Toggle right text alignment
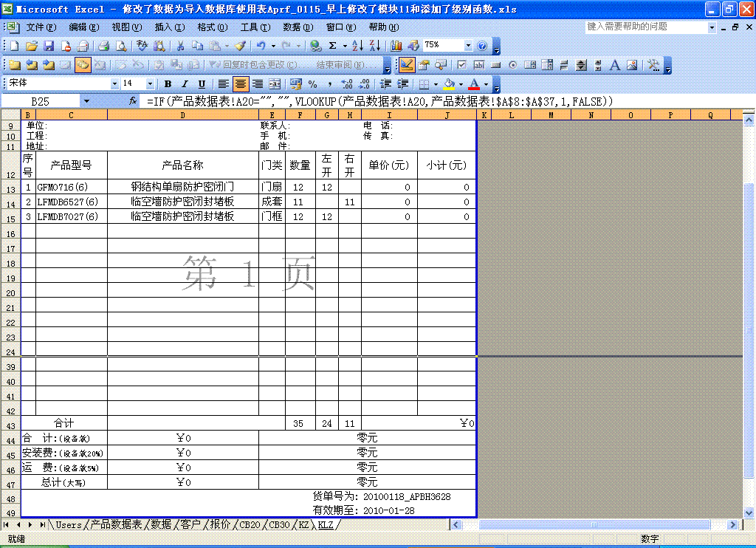756x548 pixels. pos(258,84)
